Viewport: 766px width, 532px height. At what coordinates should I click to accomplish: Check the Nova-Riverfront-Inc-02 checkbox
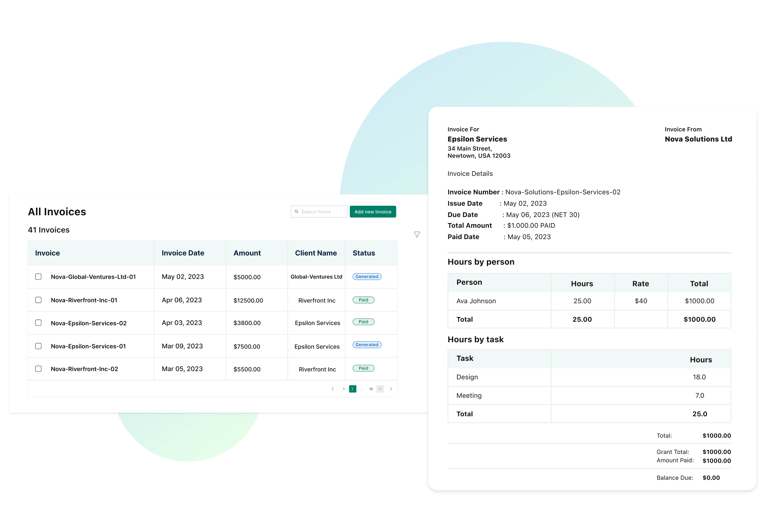[x=38, y=369]
